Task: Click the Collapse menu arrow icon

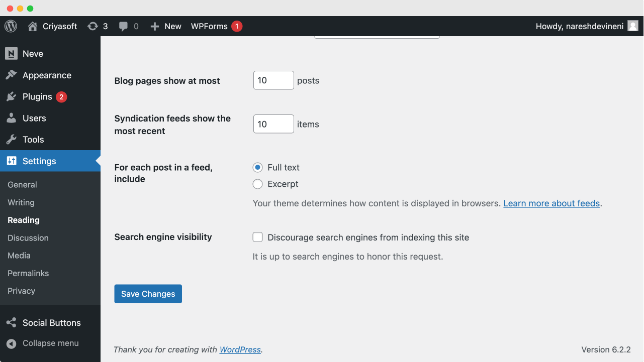Action: tap(11, 343)
